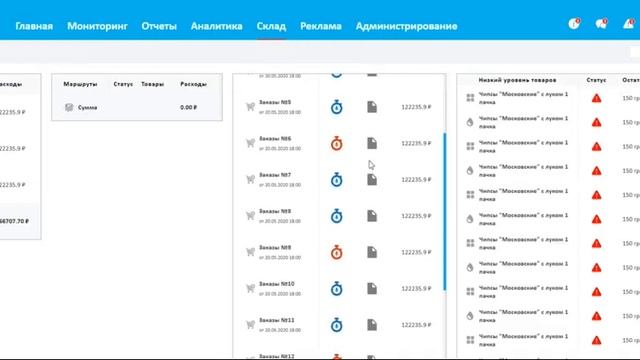This screenshot has width=640, height=360.
Task: Switch to the Аналитика section
Action: [x=216, y=26]
